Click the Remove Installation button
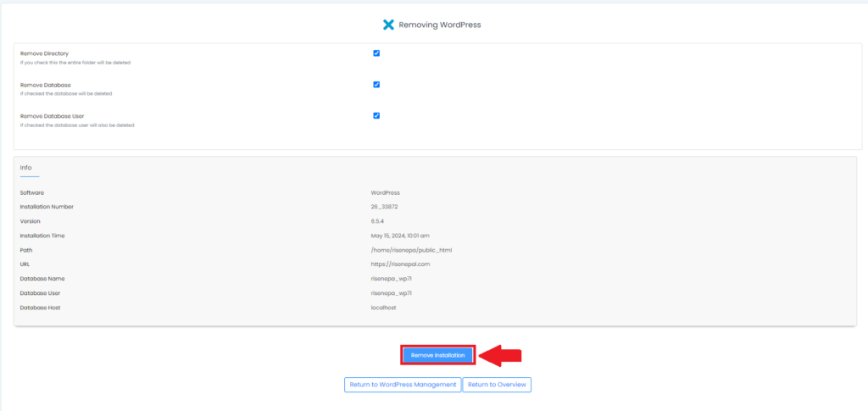This screenshot has height=411, width=868. pos(438,355)
